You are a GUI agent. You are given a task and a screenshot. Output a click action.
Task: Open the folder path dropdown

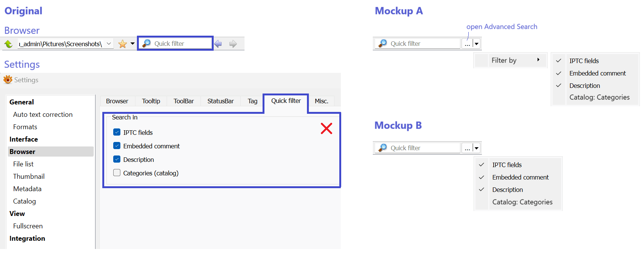tap(109, 44)
